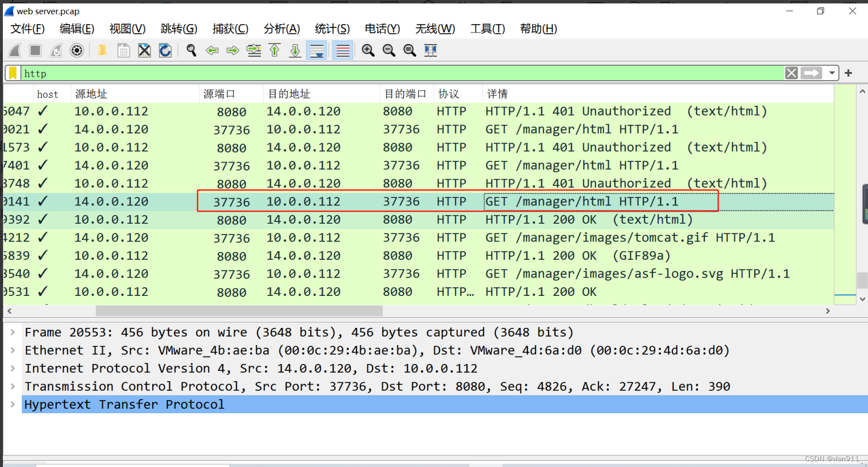868x467 pixels.
Task: Reload the capture file
Action: click(x=165, y=50)
